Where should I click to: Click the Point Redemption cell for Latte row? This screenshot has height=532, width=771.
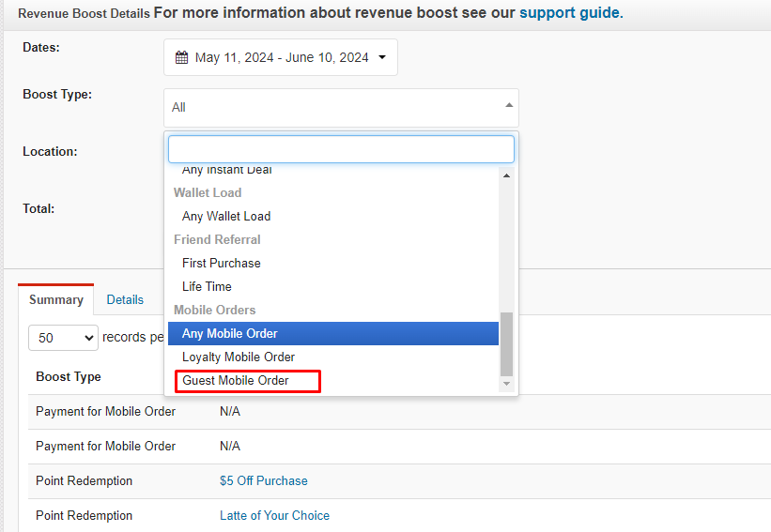pyautogui.click(x=85, y=515)
